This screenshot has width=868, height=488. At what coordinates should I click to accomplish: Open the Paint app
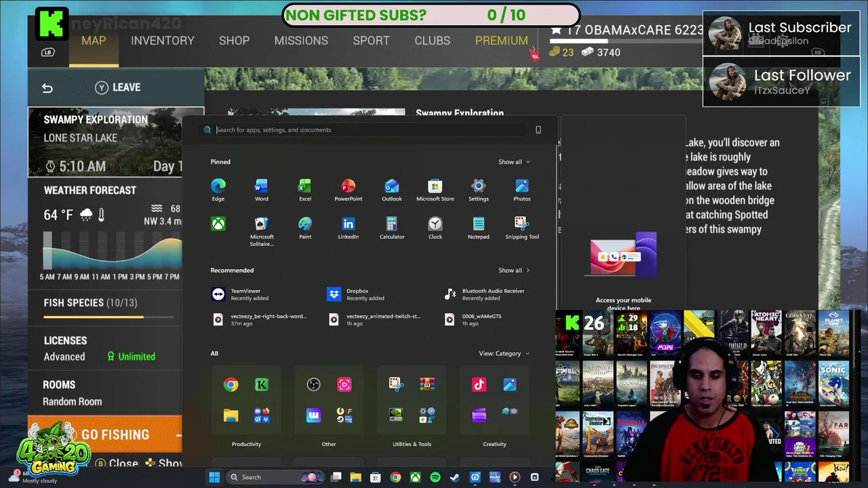[304, 228]
